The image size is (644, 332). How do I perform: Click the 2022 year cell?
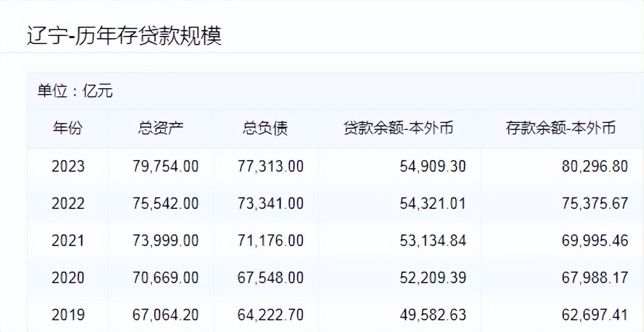click(x=68, y=204)
